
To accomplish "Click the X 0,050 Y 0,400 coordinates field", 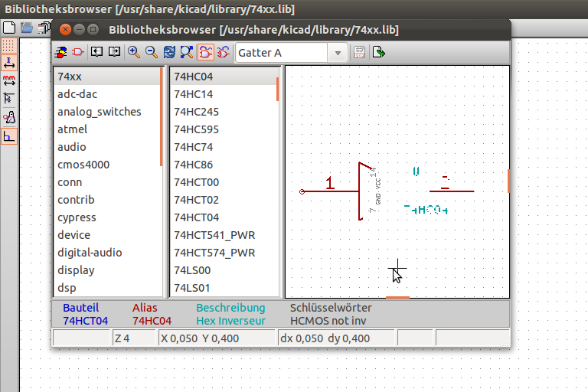I will [x=217, y=338].
